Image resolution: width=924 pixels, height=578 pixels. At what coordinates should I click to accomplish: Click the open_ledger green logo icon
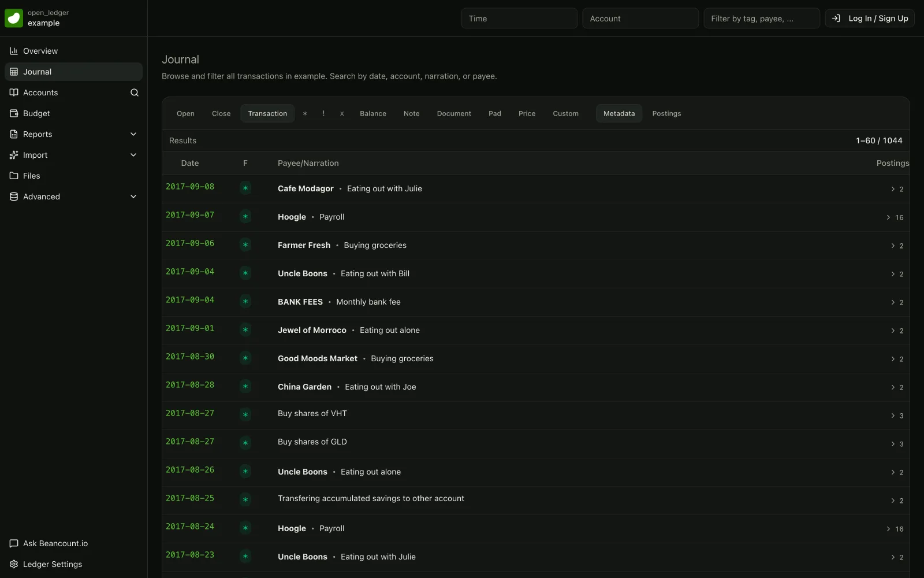coord(14,18)
